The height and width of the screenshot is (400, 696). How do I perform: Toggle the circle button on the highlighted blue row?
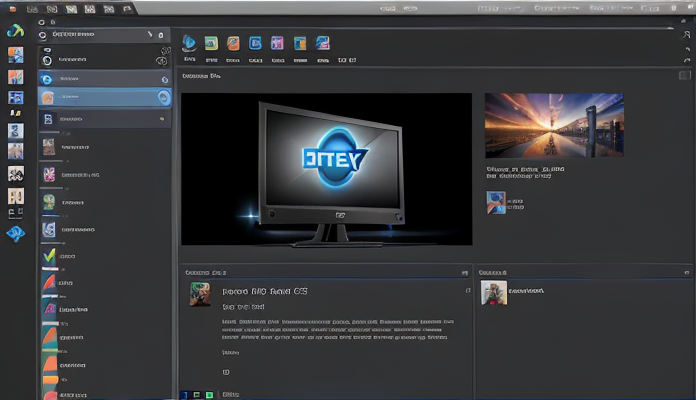pos(163,97)
